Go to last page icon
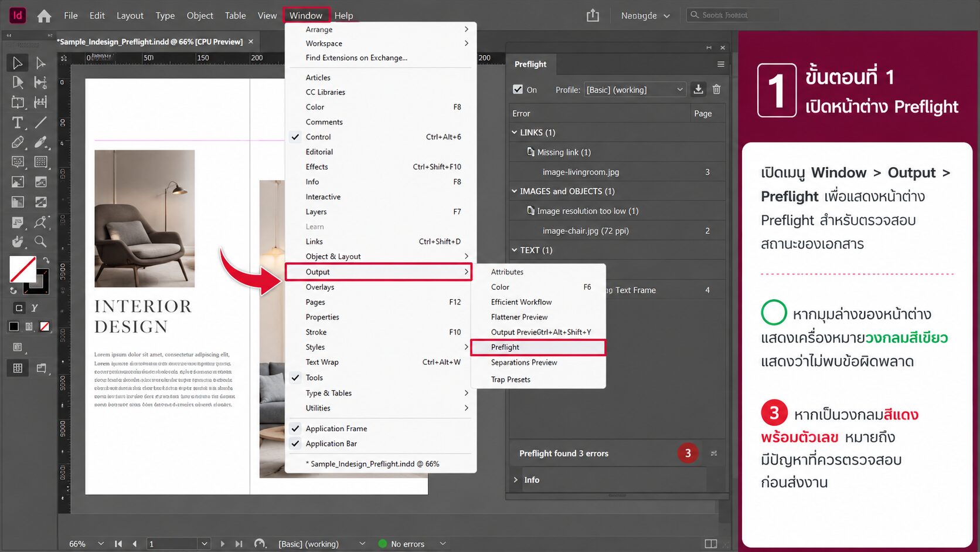 pos(239,544)
